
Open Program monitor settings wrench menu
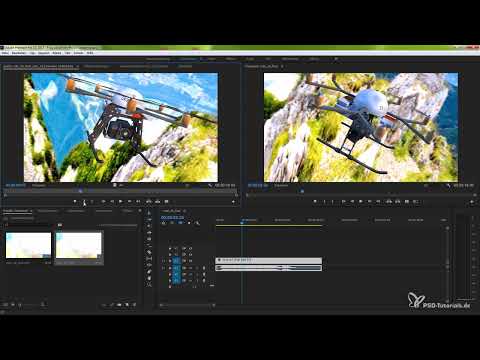(448, 185)
